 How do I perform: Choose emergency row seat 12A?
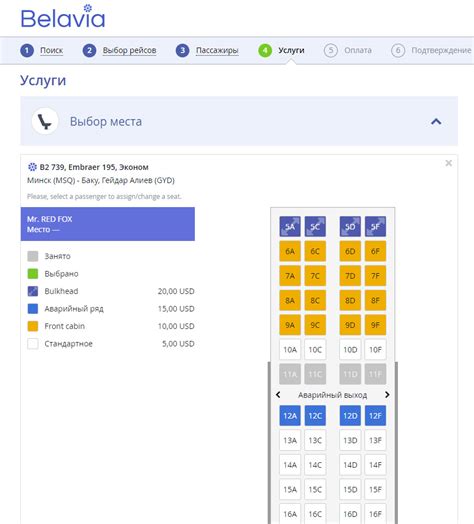[x=290, y=416]
